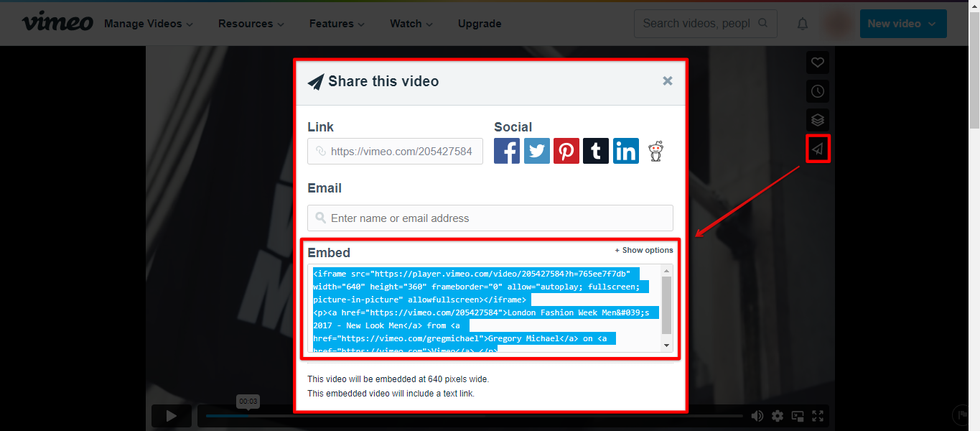Seek on the video progress bar
Viewport: 980px width, 431px height.
pos(474,416)
